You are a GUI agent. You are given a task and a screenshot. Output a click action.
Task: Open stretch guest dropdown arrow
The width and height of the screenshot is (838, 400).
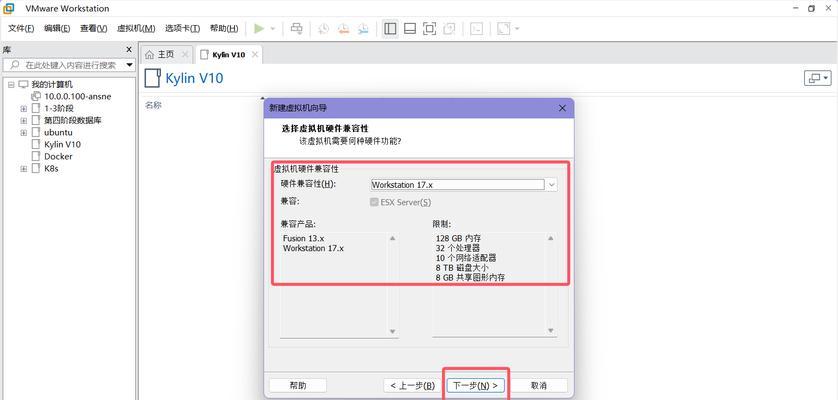click(517, 29)
